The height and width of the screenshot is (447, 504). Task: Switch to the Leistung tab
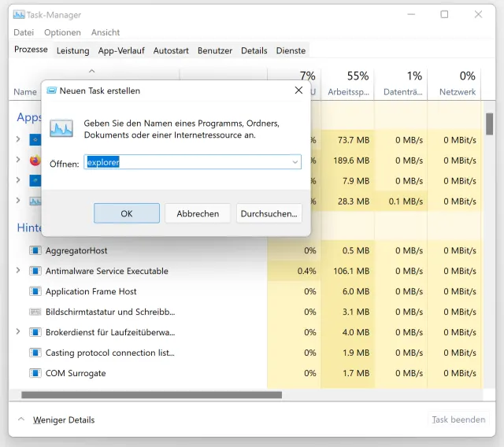[72, 50]
